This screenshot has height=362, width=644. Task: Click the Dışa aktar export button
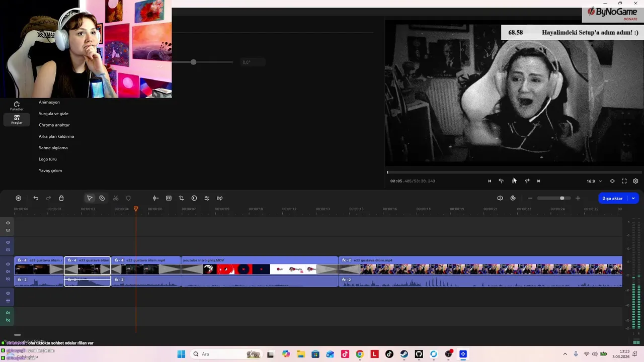point(612,198)
